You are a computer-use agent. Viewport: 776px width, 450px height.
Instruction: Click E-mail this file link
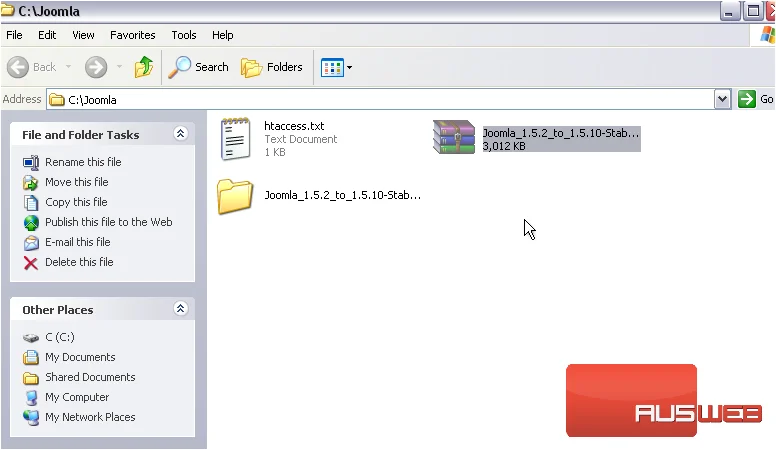(78, 242)
